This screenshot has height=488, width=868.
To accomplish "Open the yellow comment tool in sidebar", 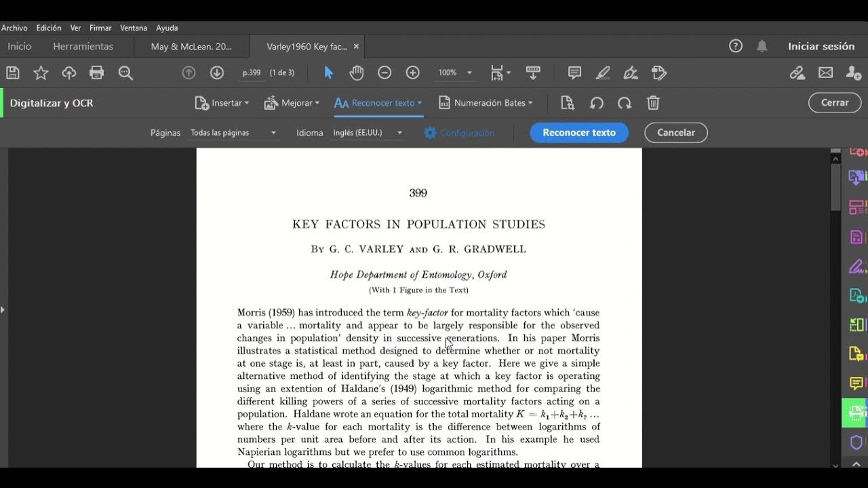I will (856, 384).
